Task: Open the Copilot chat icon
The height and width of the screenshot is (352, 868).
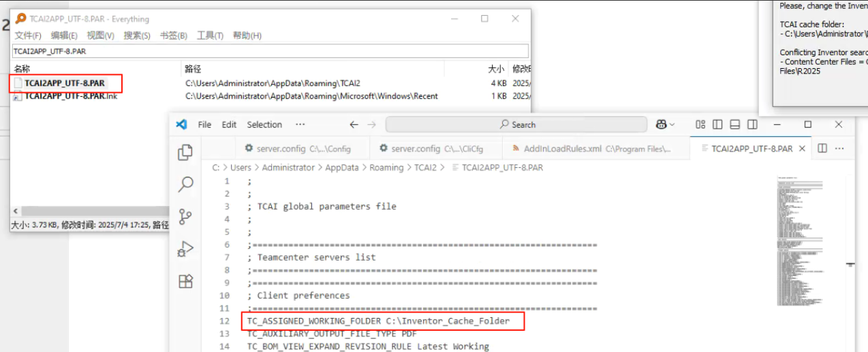Action: click(661, 125)
